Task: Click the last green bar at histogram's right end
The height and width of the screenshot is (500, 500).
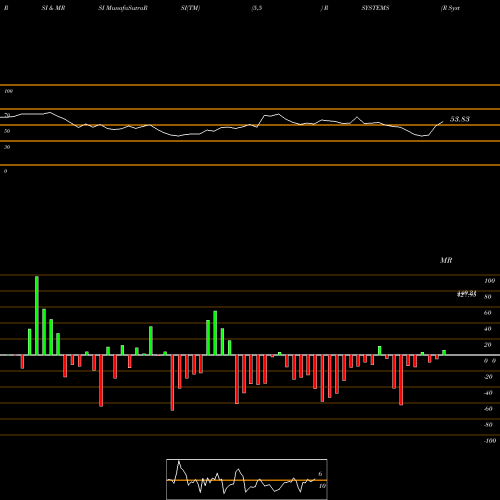Action: coord(444,353)
